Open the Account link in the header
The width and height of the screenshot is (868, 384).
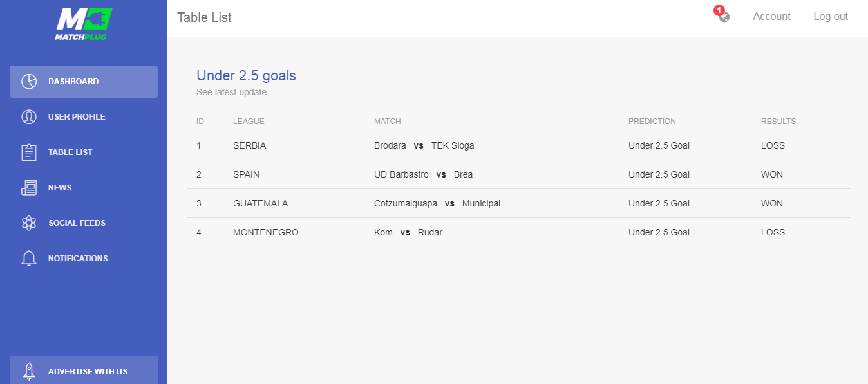(x=771, y=17)
